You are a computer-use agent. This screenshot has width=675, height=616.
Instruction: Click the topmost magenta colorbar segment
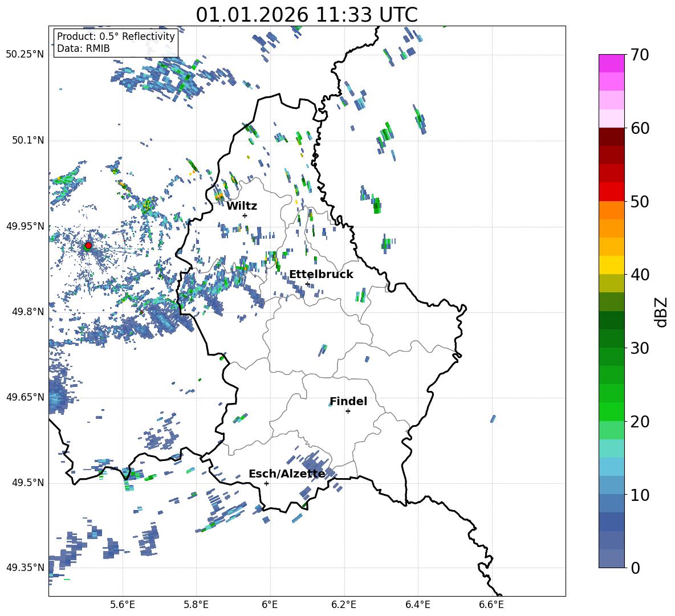coord(611,63)
